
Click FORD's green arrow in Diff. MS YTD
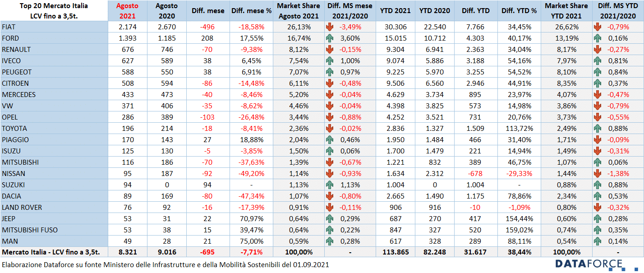coord(598,38)
